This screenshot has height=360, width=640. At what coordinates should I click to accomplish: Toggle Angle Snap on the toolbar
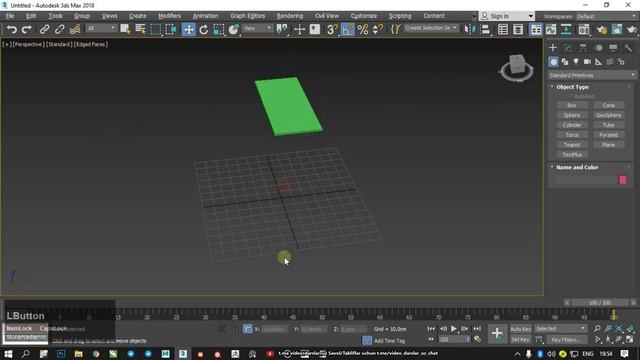(348, 29)
